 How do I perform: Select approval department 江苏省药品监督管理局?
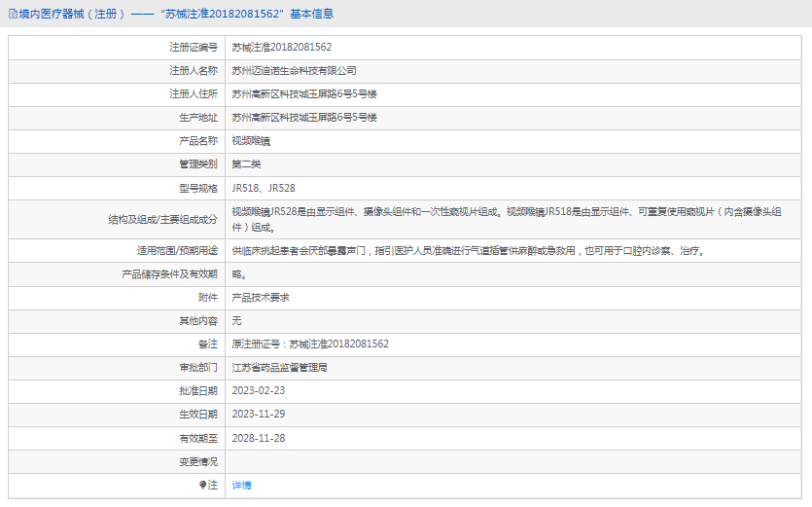280,368
